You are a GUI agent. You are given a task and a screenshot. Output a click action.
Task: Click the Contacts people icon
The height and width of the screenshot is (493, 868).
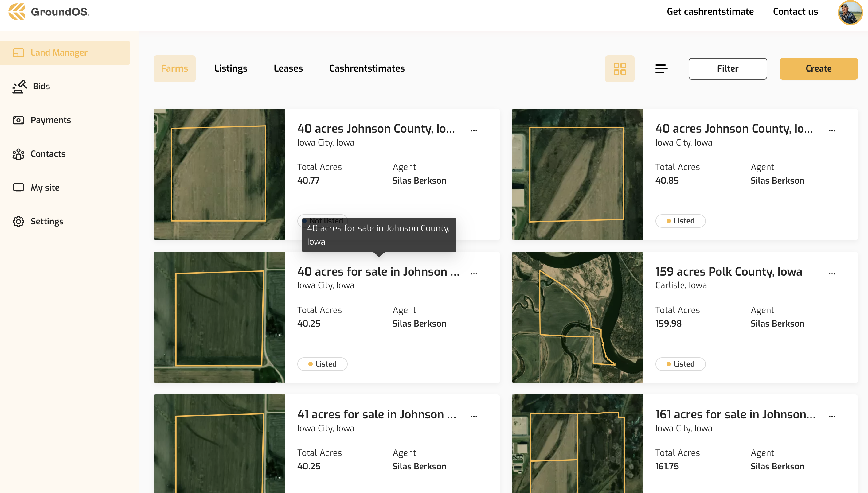(18, 154)
